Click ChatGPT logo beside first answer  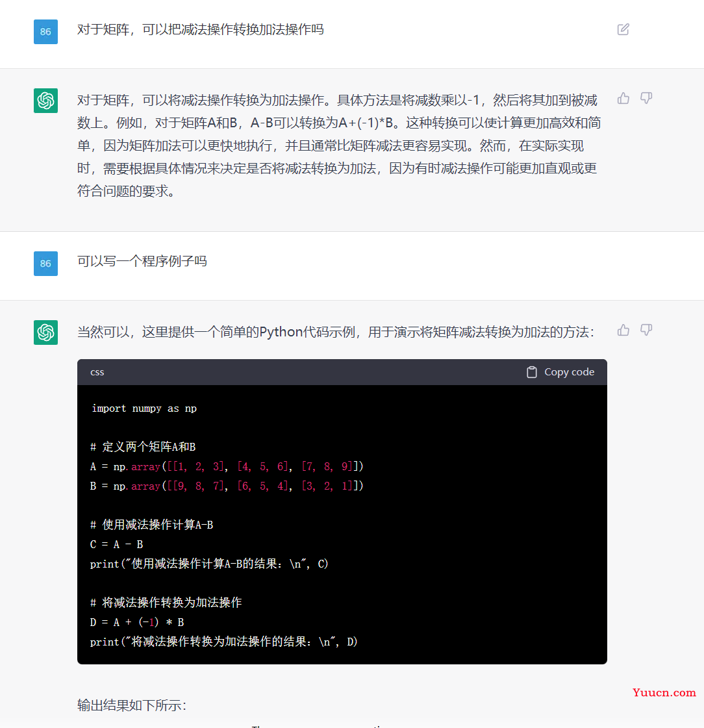click(45, 100)
